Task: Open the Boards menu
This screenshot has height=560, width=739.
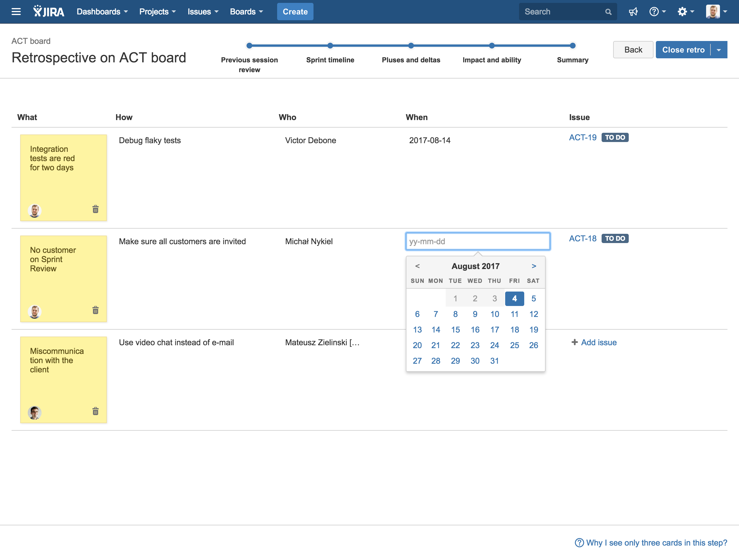Action: coord(246,12)
